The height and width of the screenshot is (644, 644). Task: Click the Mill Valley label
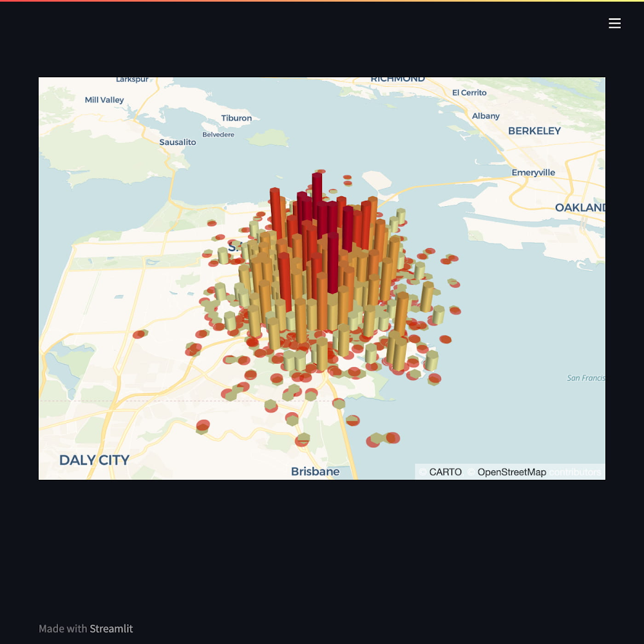104,100
